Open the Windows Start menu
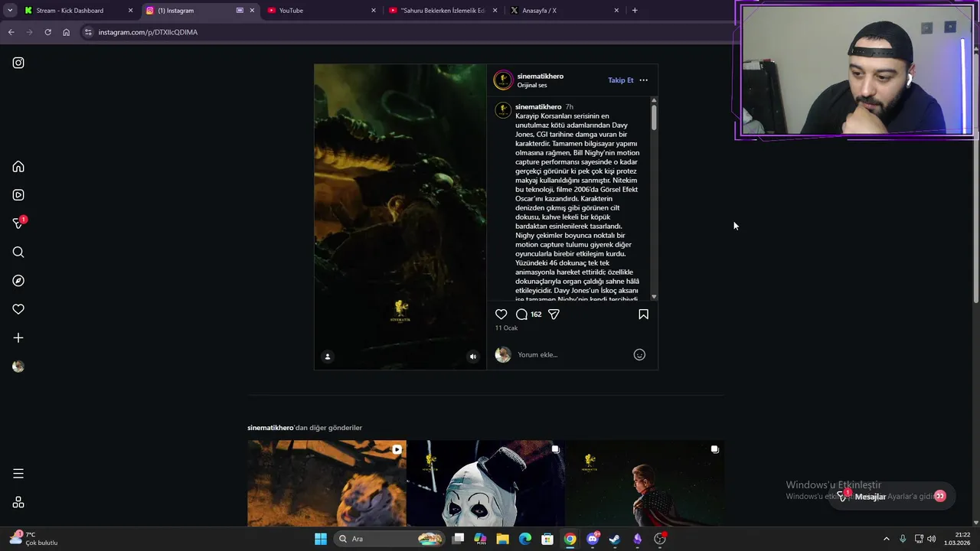The height and width of the screenshot is (551, 980). point(321,539)
